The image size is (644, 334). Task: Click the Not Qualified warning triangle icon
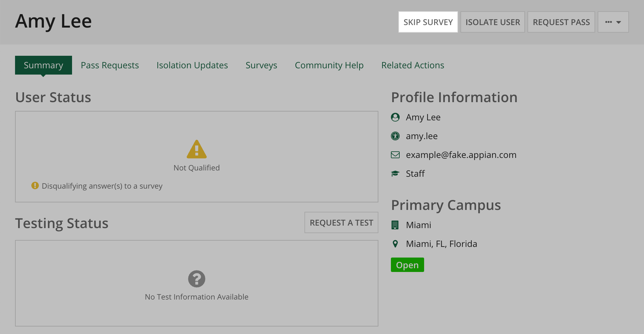197,149
